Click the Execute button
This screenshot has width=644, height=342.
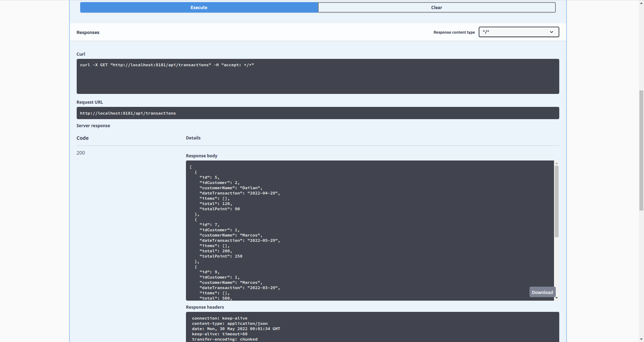pyautogui.click(x=199, y=7)
